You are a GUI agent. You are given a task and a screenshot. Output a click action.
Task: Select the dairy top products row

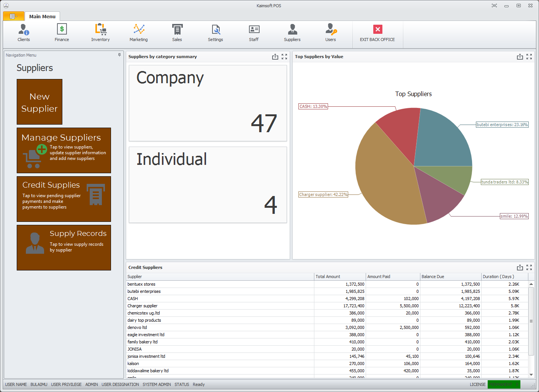tap(327, 320)
